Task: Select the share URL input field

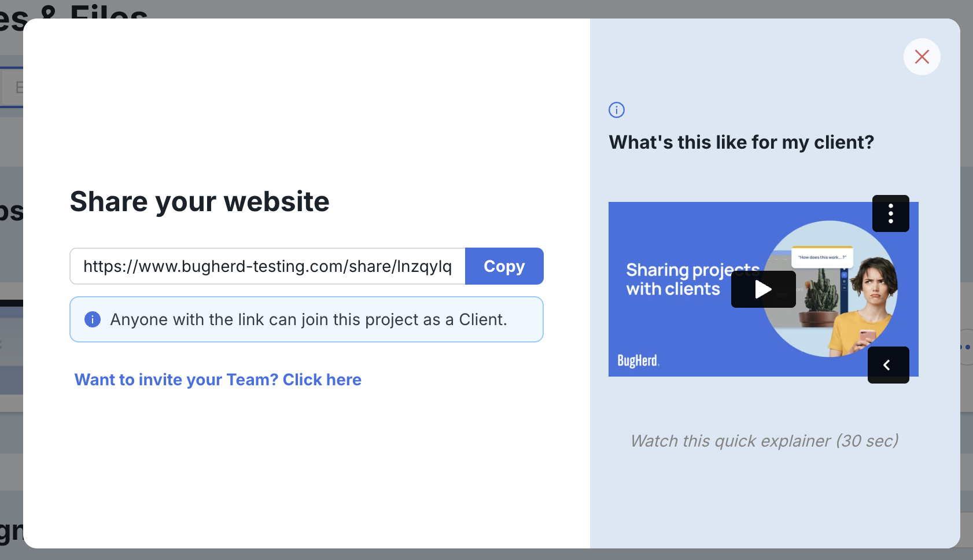Action: tap(266, 266)
